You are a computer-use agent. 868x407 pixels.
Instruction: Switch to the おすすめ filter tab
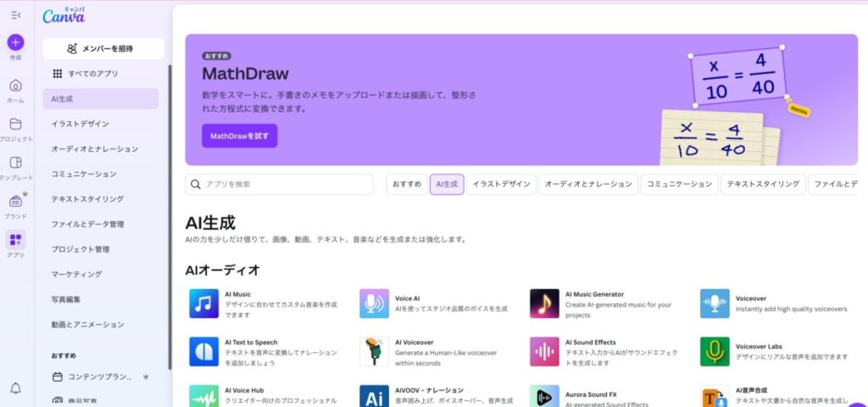click(407, 184)
